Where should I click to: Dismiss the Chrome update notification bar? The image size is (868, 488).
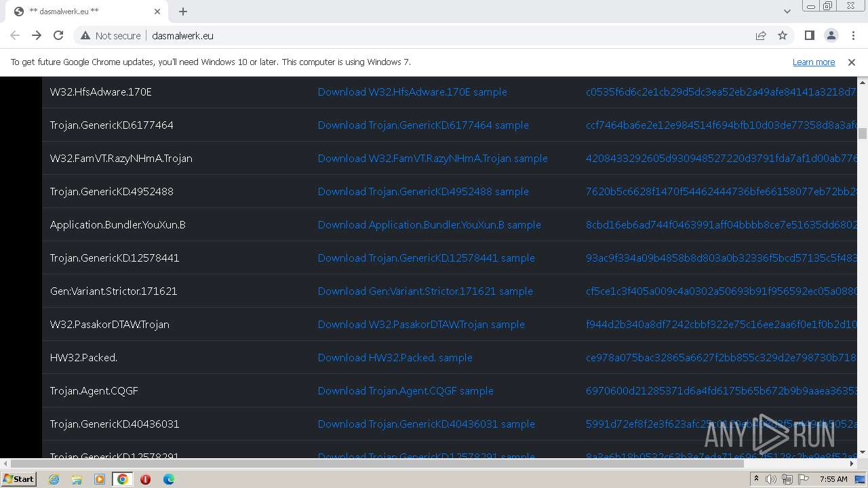(x=852, y=62)
